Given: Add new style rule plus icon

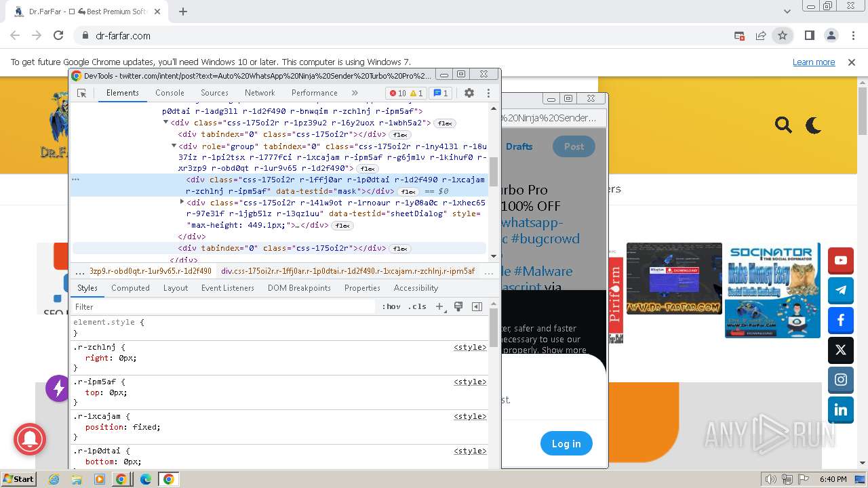Looking at the screenshot, I should point(439,306).
